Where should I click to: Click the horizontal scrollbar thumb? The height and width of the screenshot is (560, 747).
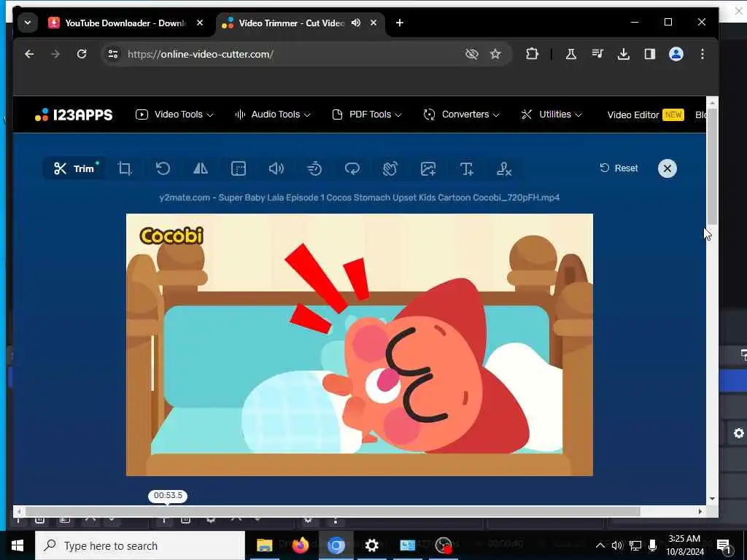[333, 511]
